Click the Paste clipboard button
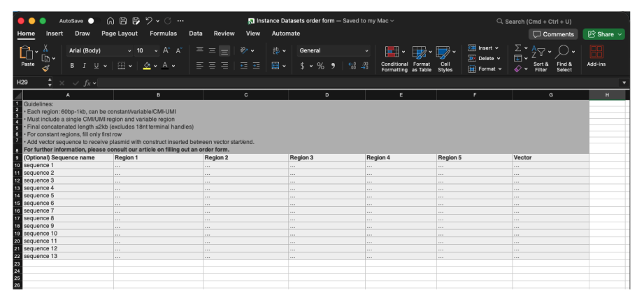 (x=27, y=56)
